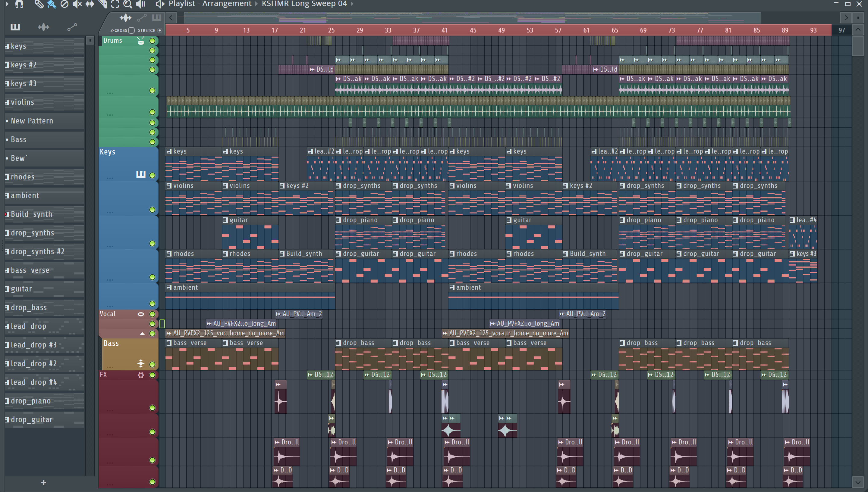The height and width of the screenshot is (492, 868).
Task: Select the Zoom magnifier tool
Action: (x=127, y=4)
